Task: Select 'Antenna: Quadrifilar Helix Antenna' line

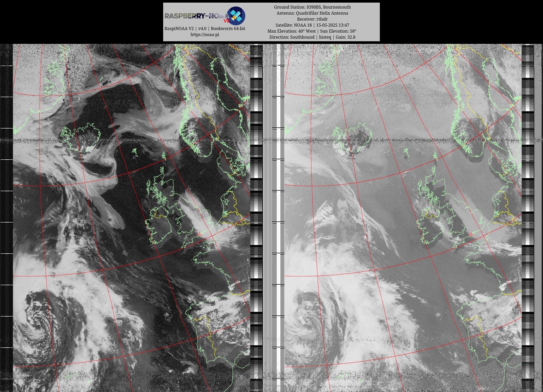Action: 312,13
